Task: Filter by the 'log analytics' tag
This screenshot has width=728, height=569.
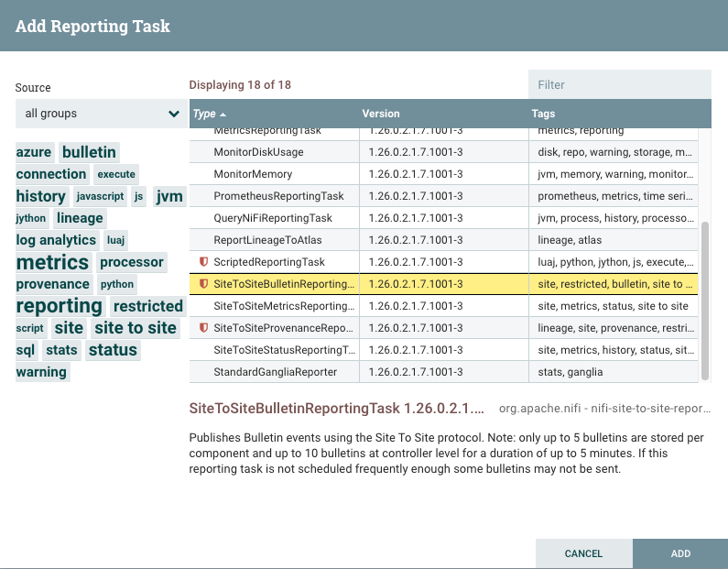Action: coord(56,240)
